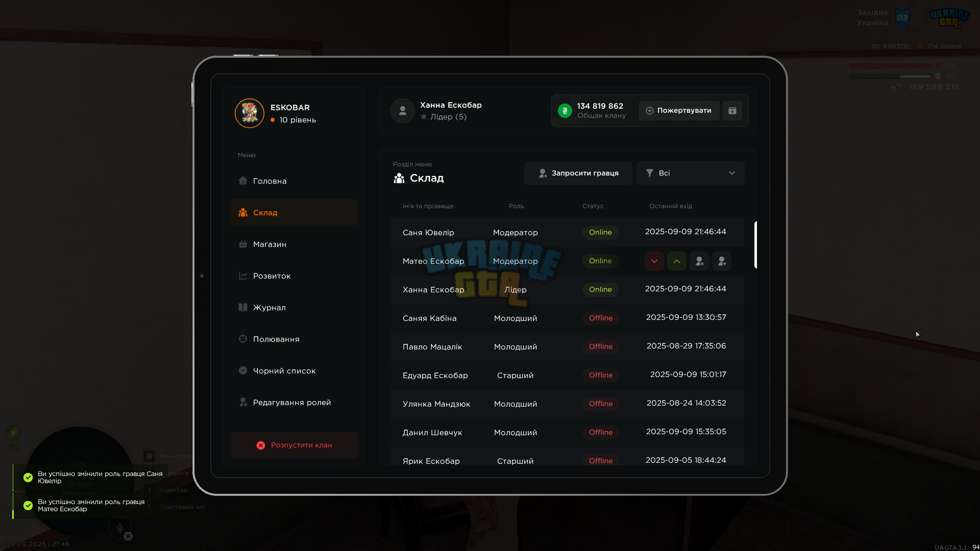Click the basket icon beside Магазин
Viewport: 980px width, 551px height.
pyautogui.click(x=243, y=244)
